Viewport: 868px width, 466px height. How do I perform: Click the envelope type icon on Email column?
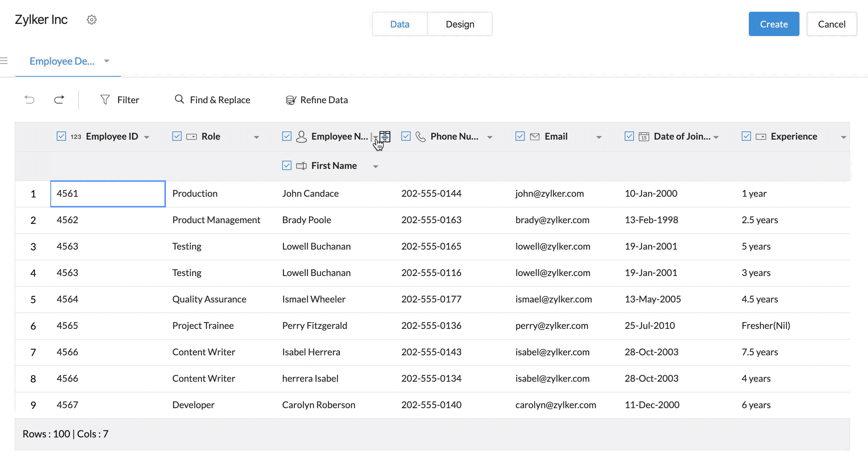click(x=534, y=136)
